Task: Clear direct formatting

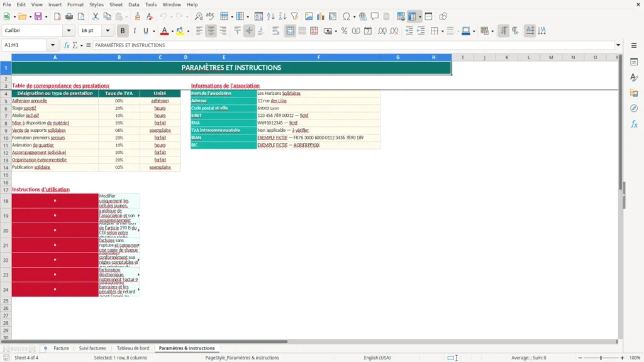Action: (x=150, y=16)
